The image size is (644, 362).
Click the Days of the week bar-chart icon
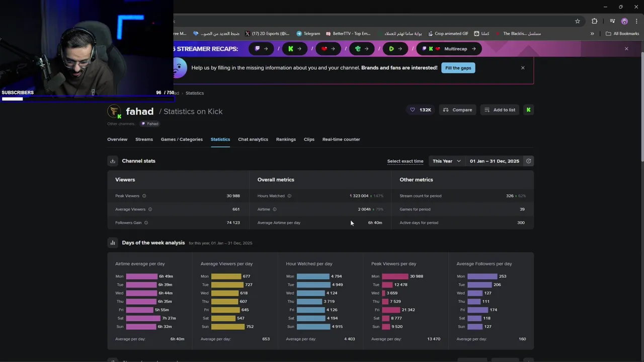[113, 243]
